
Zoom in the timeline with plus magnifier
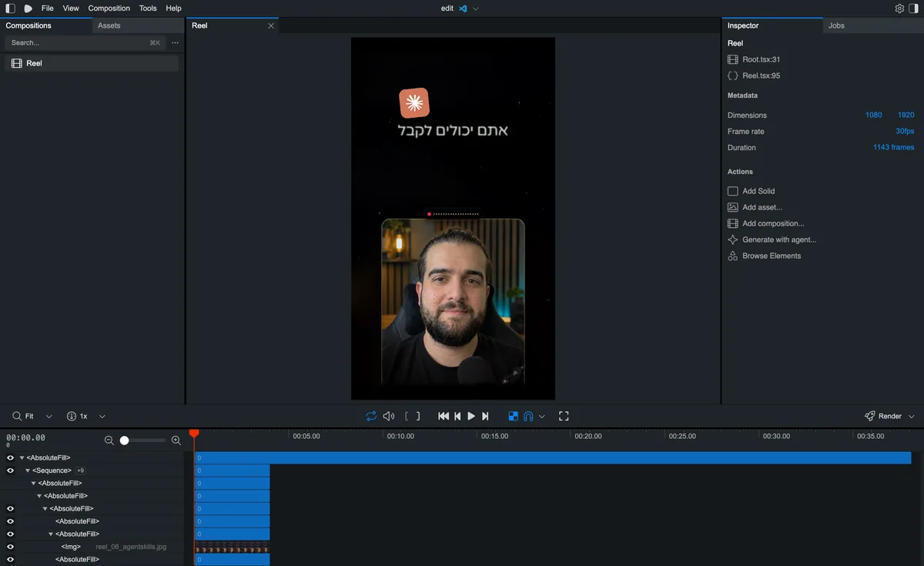176,440
